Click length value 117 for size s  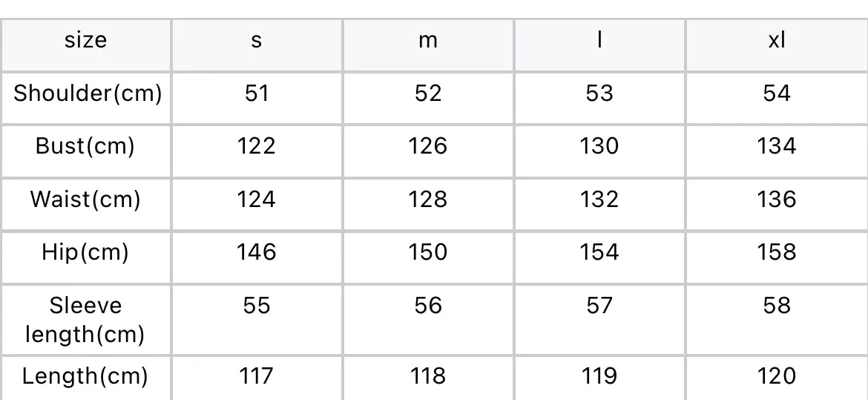pyautogui.click(x=256, y=376)
